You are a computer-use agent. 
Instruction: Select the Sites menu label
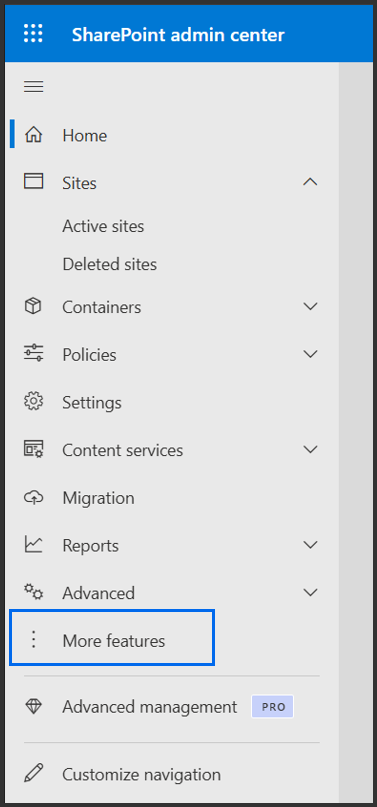79,183
